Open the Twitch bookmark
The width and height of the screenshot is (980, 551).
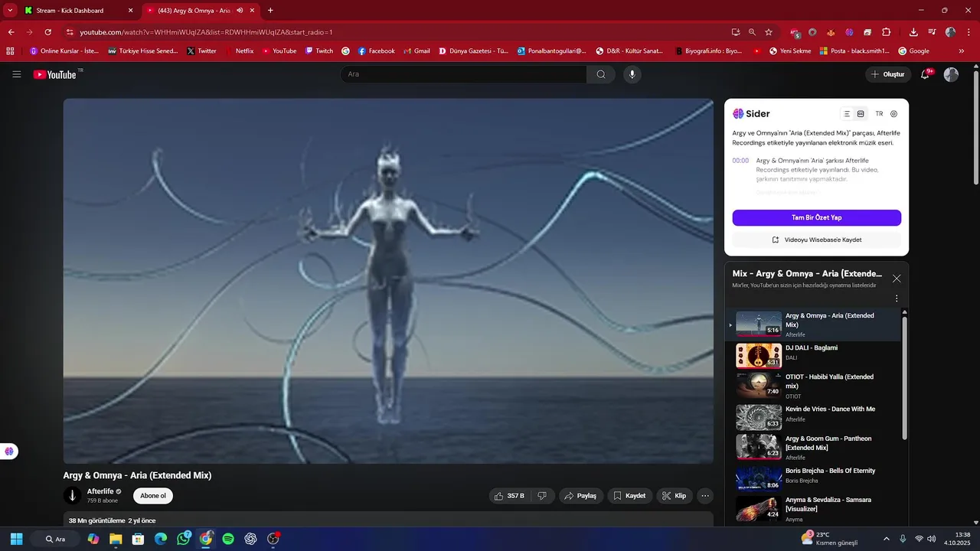coord(319,51)
